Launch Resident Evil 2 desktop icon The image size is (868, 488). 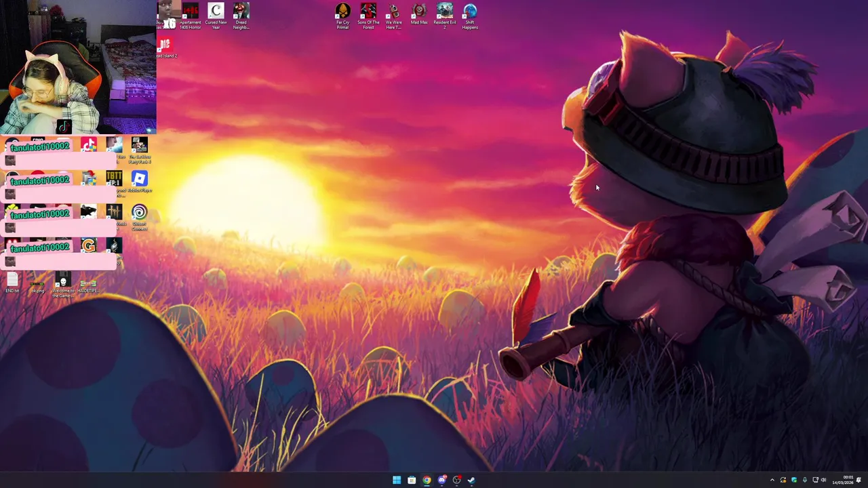[x=445, y=16]
